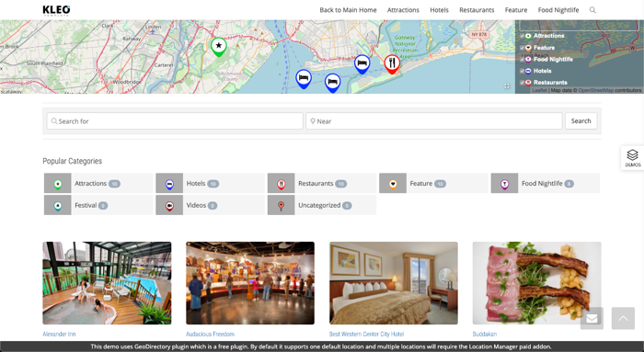Click the Search button
The image size is (644, 352).
pos(581,121)
